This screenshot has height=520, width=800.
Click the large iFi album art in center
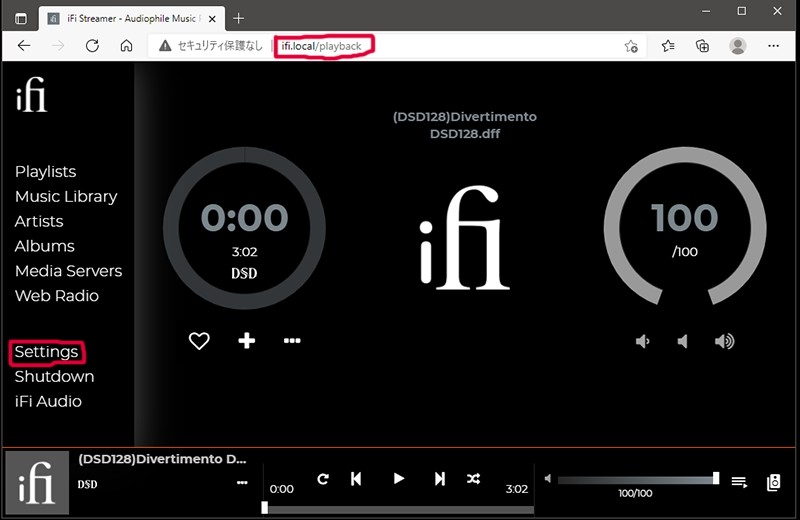point(464,238)
